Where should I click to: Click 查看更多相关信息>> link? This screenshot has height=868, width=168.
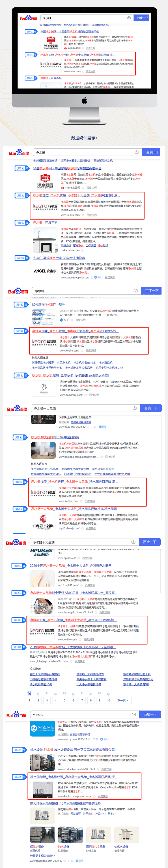[x=42, y=855]
